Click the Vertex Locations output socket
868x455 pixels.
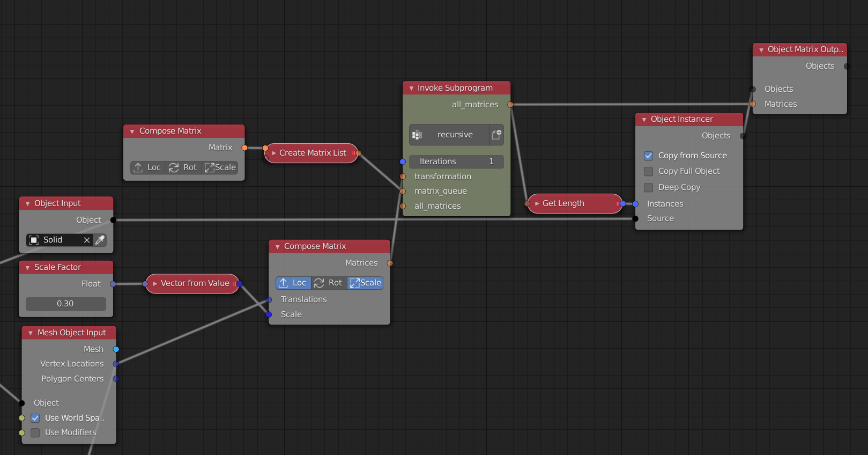click(116, 364)
